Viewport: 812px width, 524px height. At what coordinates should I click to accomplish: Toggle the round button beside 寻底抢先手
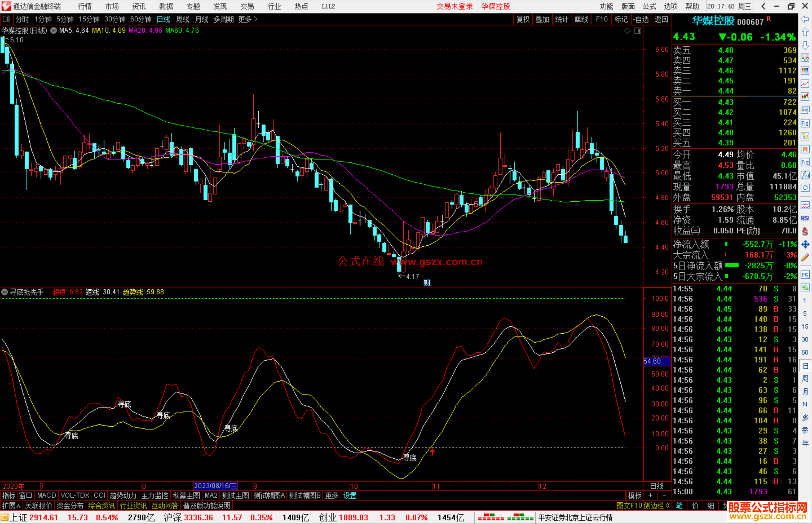[x=5, y=292]
